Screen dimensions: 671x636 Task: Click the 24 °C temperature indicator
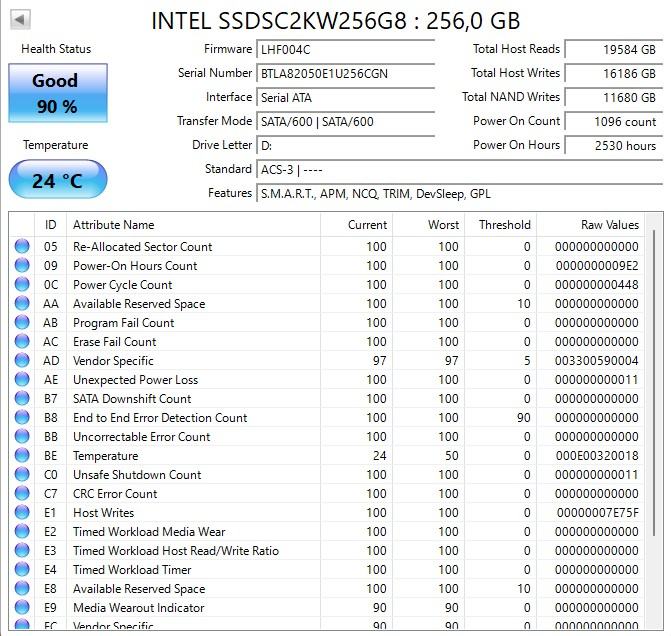point(57,180)
